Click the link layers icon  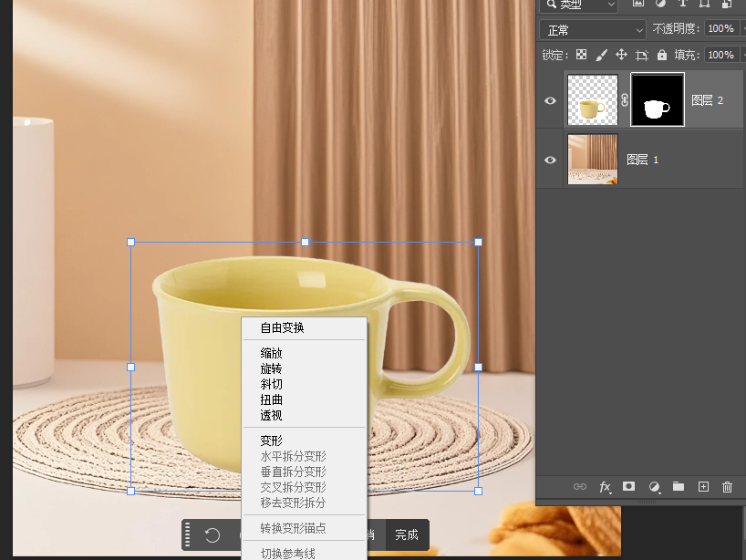pyautogui.click(x=579, y=487)
